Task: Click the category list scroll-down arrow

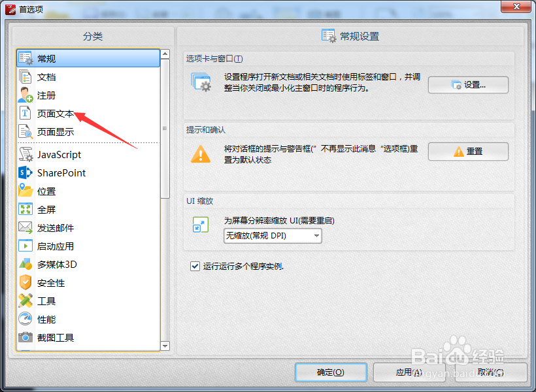Action: click(x=165, y=346)
